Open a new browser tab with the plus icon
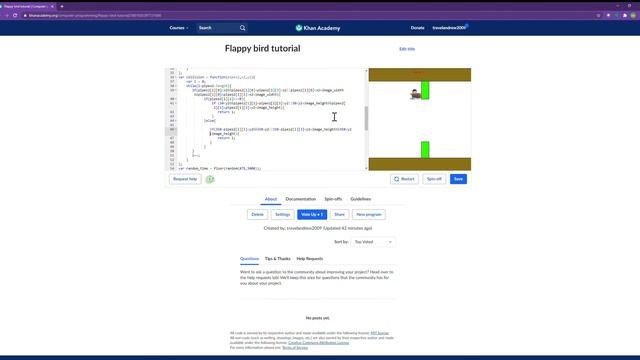Screen dimensions: 640x360 click(x=62, y=7)
